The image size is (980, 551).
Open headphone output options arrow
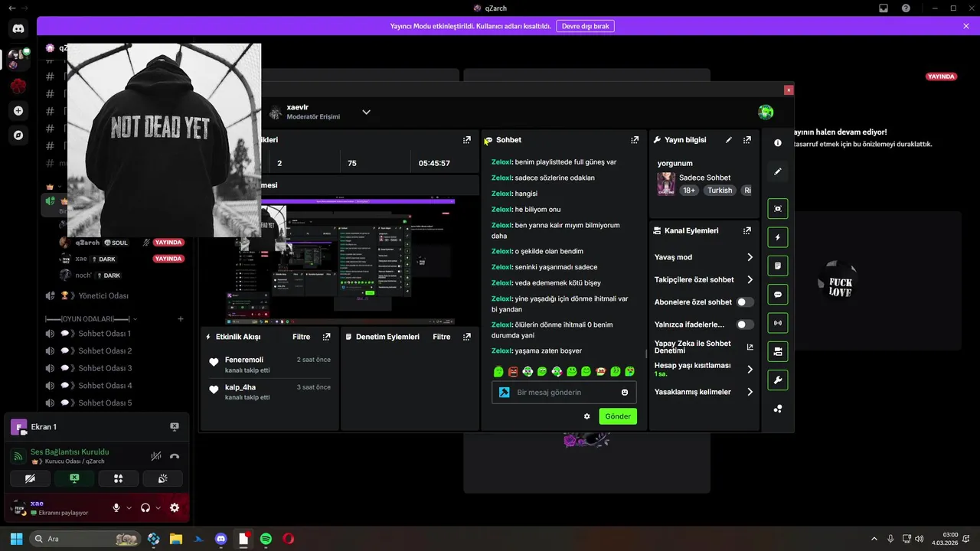click(158, 507)
